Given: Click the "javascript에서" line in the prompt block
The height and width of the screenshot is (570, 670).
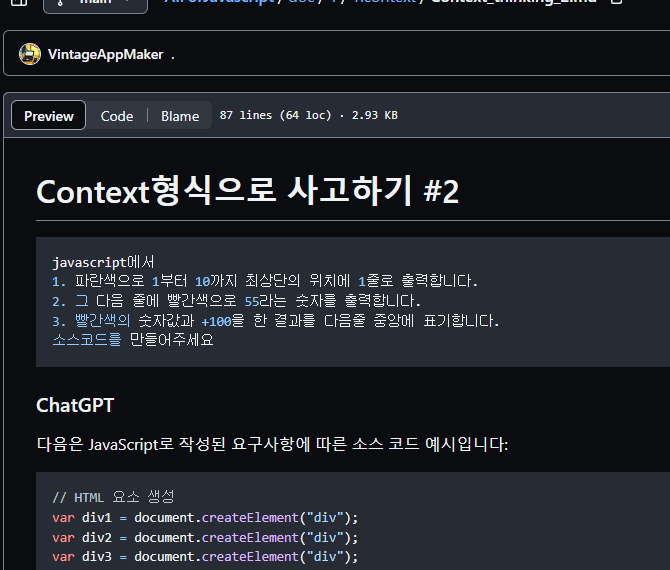Looking at the screenshot, I should coord(103,262).
